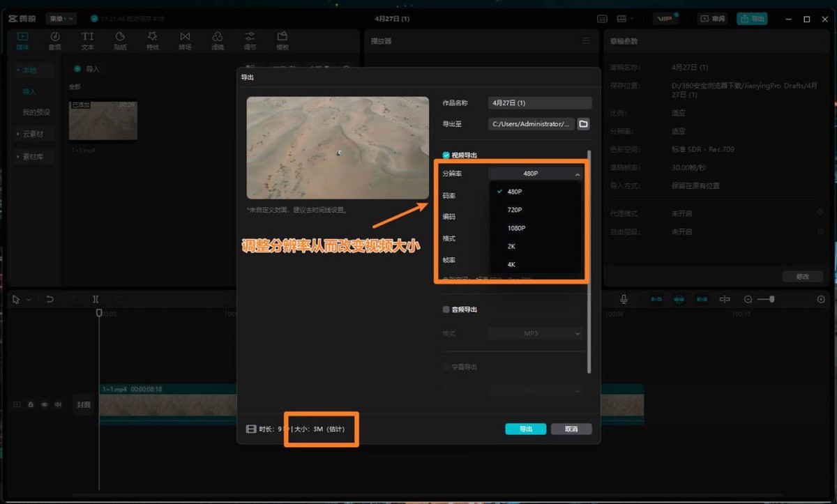
Task: Open the player panel hamburger menu
Action: tap(586, 41)
